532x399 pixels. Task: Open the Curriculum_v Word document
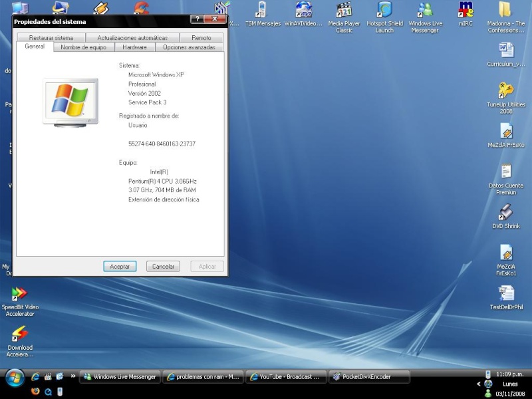506,55
